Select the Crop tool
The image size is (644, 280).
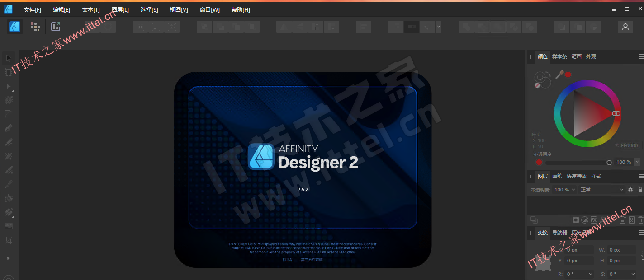9,240
